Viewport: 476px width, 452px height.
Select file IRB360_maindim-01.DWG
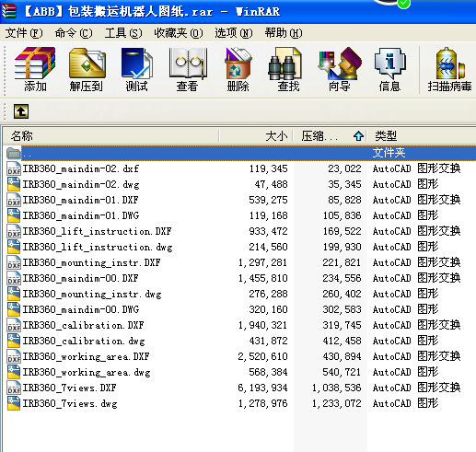81,215
